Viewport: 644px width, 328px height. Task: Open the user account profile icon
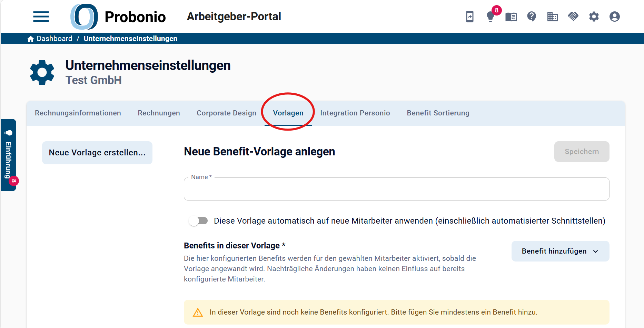(615, 17)
